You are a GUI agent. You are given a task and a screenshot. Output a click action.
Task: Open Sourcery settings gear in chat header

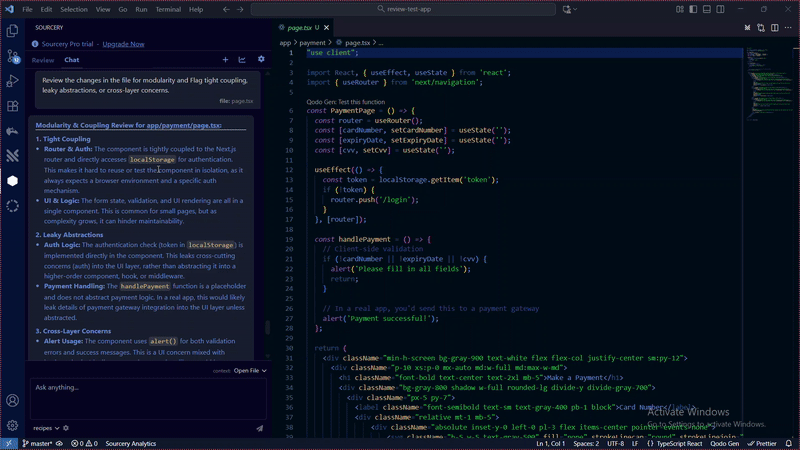click(261, 60)
